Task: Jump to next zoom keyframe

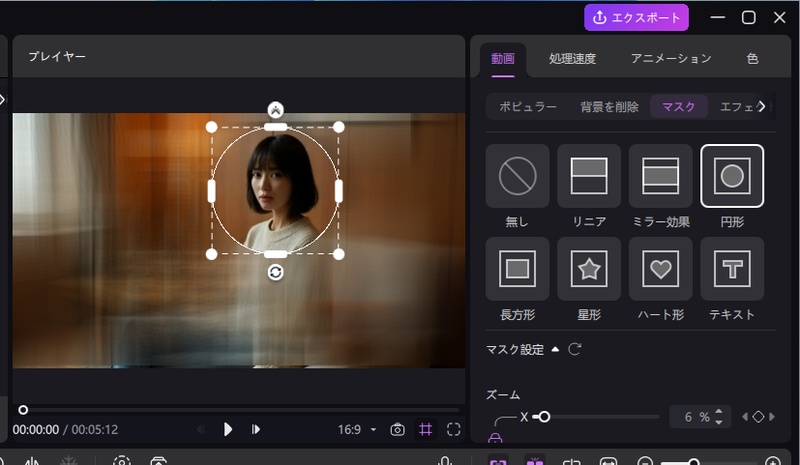Action: click(x=771, y=417)
